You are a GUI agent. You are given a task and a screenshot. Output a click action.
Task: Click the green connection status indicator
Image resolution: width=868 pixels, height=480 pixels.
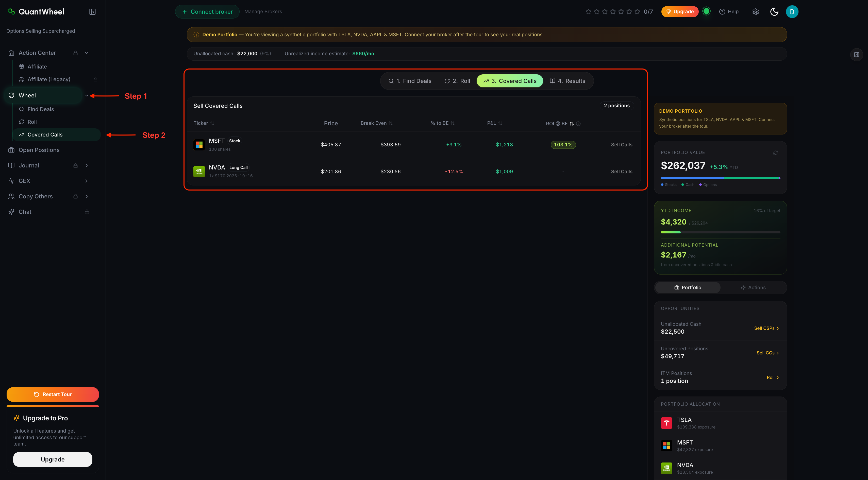706,11
